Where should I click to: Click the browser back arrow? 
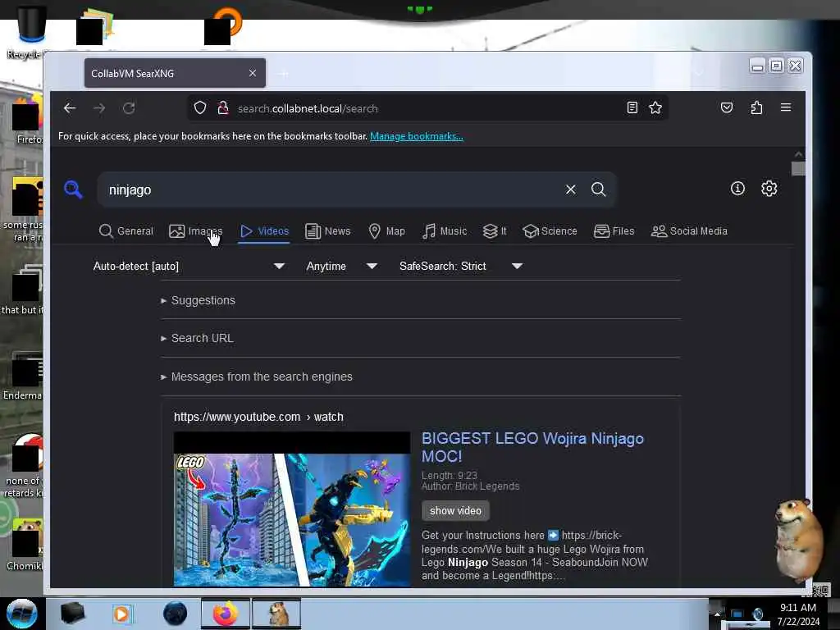70,108
